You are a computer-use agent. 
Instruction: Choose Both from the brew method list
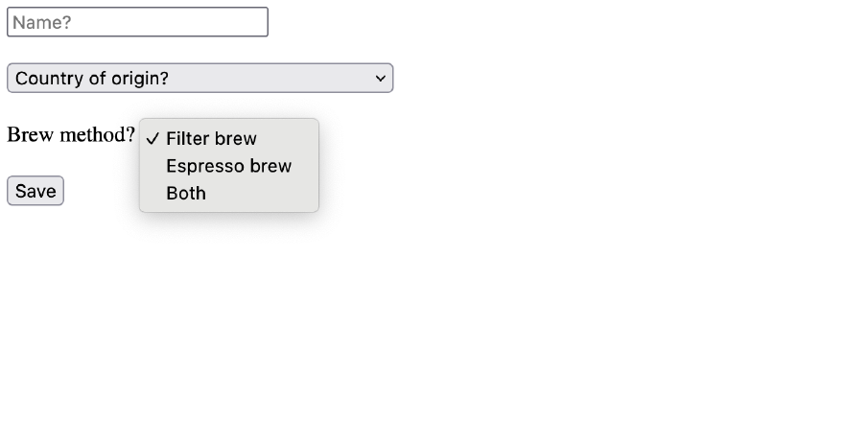[228, 193]
